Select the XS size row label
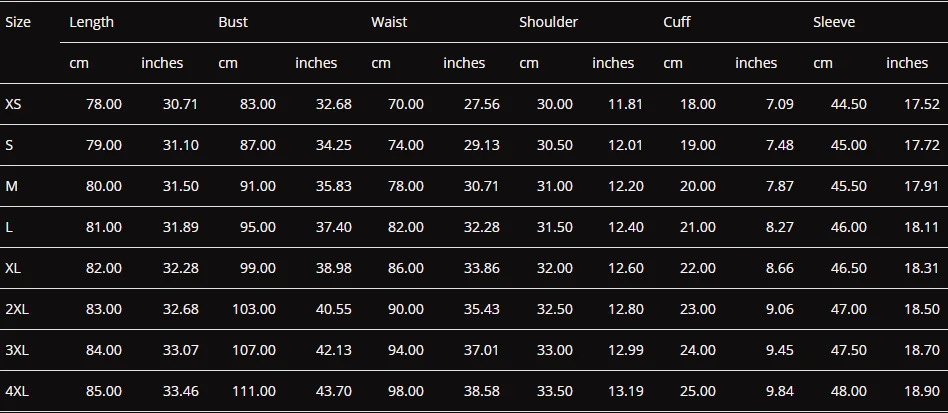The height and width of the screenshot is (413, 948). pyautogui.click(x=13, y=104)
